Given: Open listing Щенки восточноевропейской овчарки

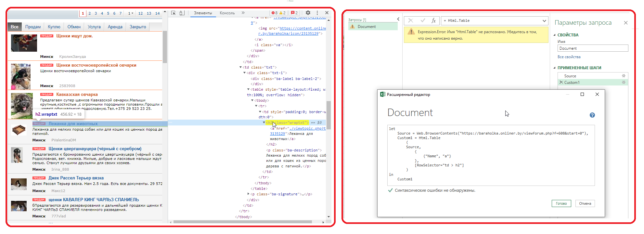Looking at the screenshot, I should coord(96,65).
